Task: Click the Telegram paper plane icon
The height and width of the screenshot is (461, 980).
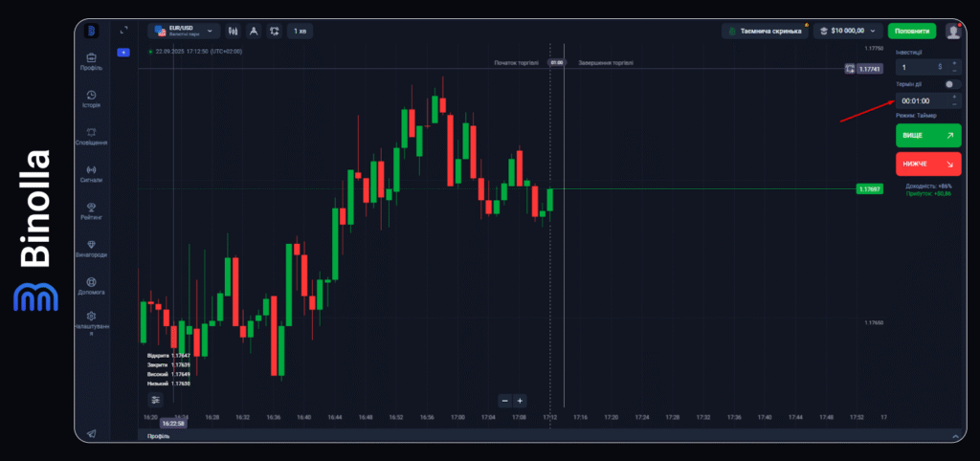Action: [x=91, y=433]
